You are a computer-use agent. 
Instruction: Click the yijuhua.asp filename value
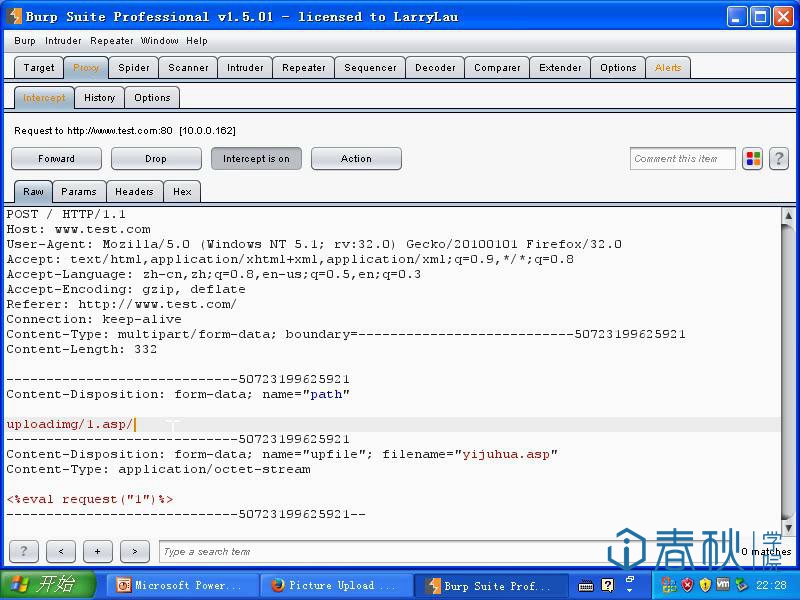pos(506,454)
